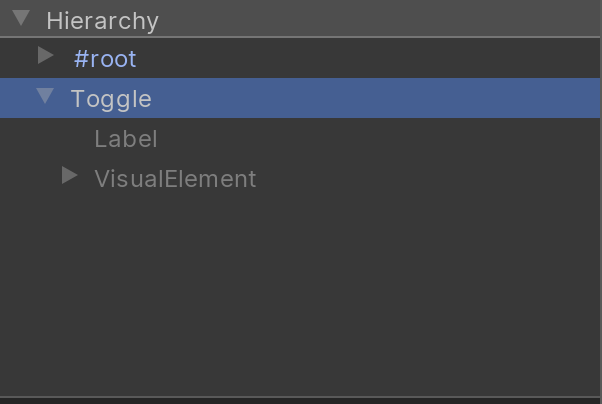Click the Hierarchy header title

click(x=102, y=20)
